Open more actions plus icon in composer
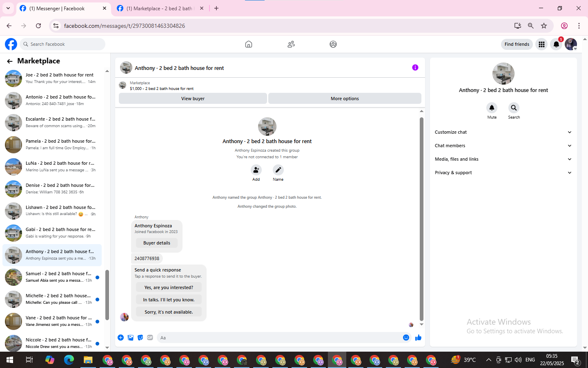588x368 pixels. point(121,337)
